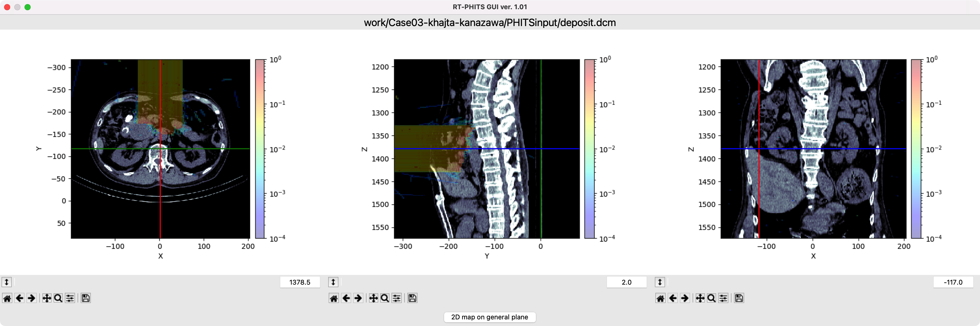Open subplot settings in right toolbar
980x326 pixels.
coord(723,298)
